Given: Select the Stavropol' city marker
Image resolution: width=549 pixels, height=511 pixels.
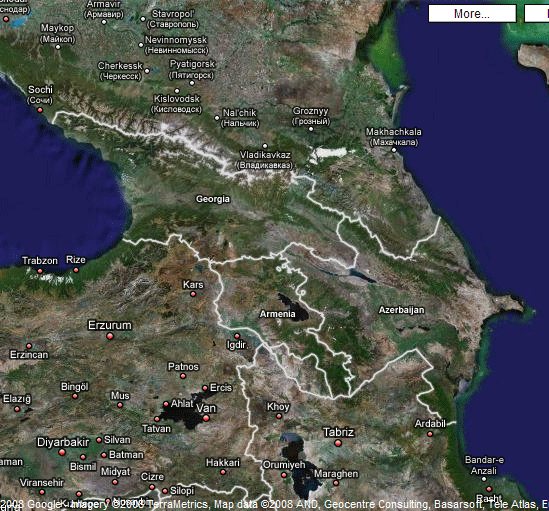Looking at the screenshot, I should [143, 19].
